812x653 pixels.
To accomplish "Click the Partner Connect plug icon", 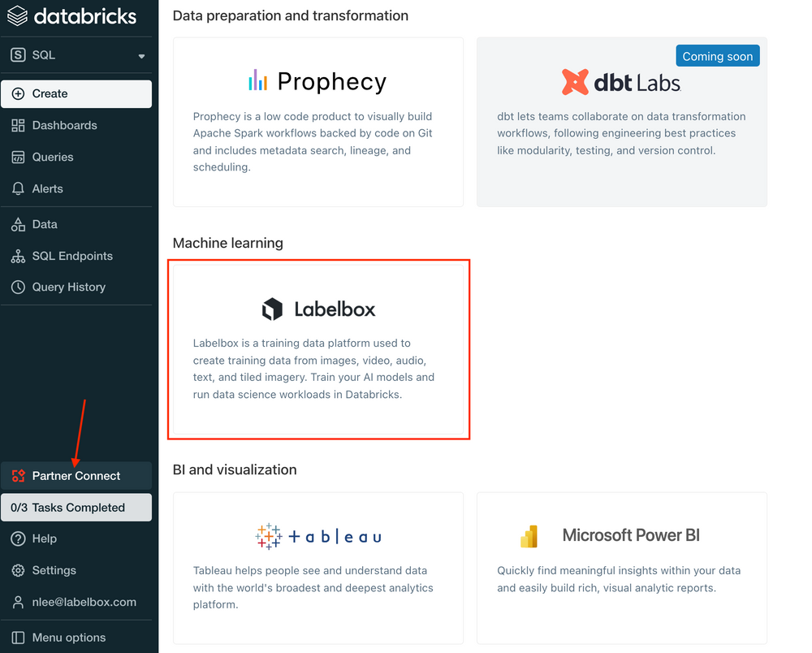I will click(18, 476).
